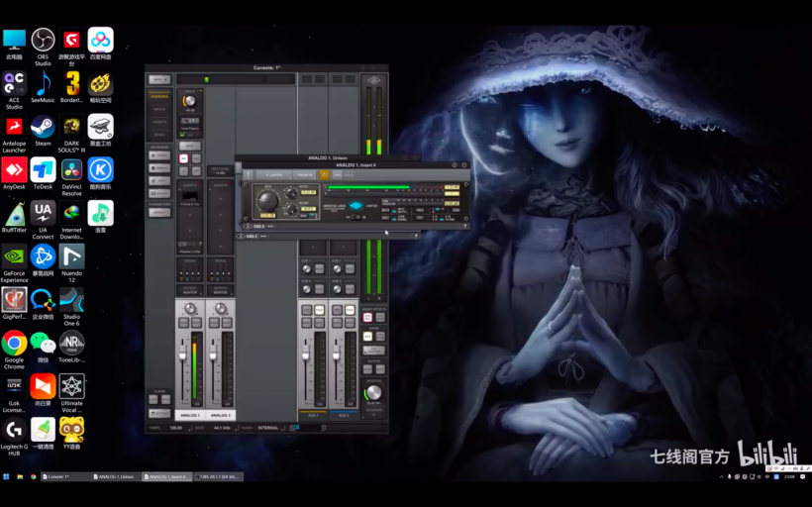This screenshot has height=507, width=812.
Task: Open the Windows Start menu
Action: point(6,476)
